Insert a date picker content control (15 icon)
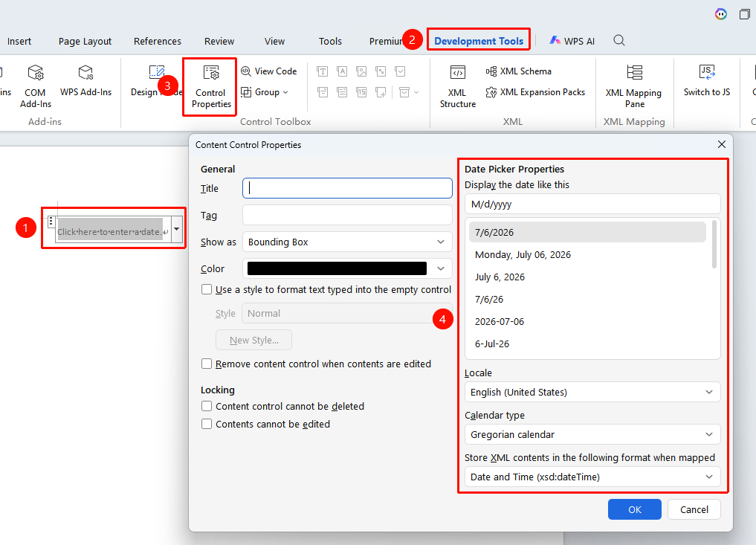The width and height of the screenshot is (756, 545). [361, 92]
